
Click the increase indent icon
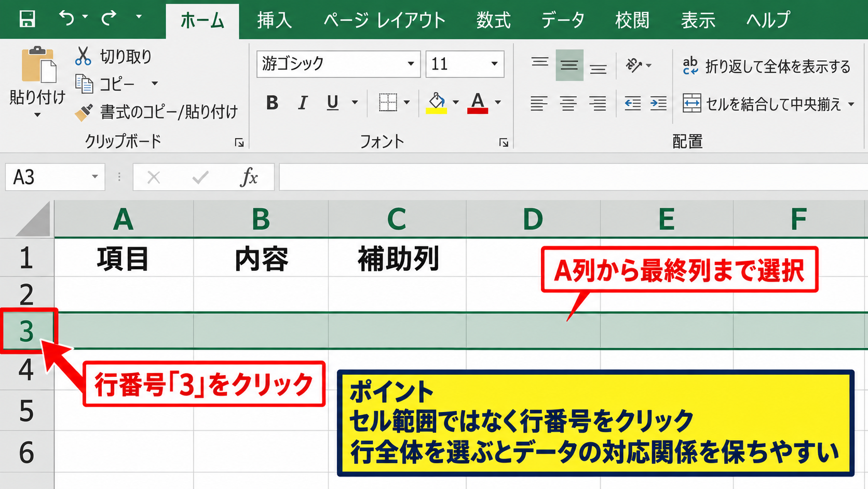click(x=658, y=103)
